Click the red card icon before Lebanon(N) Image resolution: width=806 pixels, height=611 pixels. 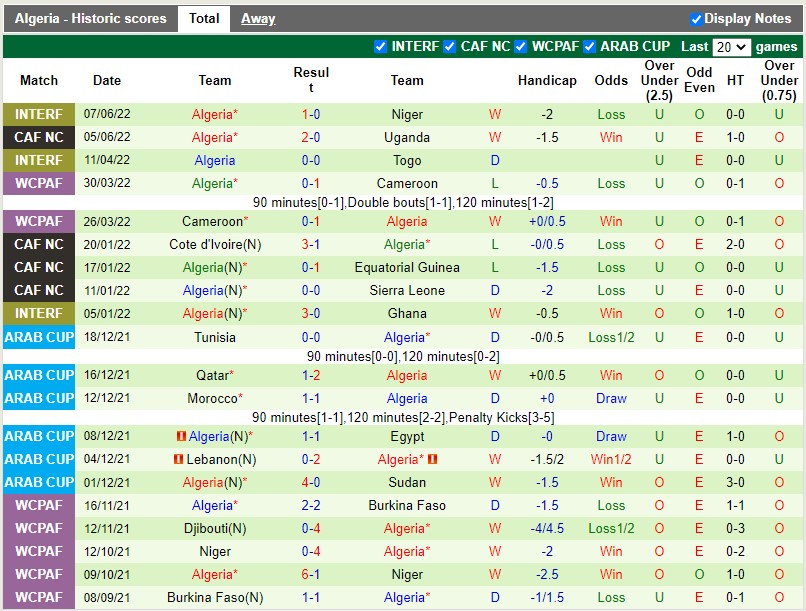[x=178, y=459]
